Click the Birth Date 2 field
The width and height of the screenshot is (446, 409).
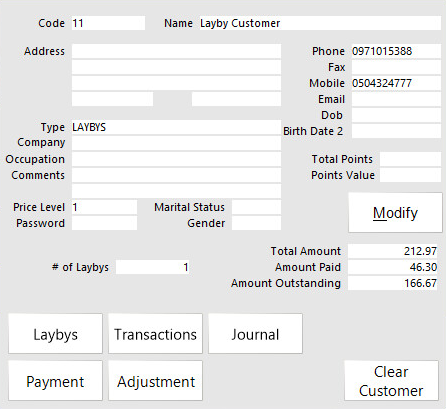tap(396, 131)
